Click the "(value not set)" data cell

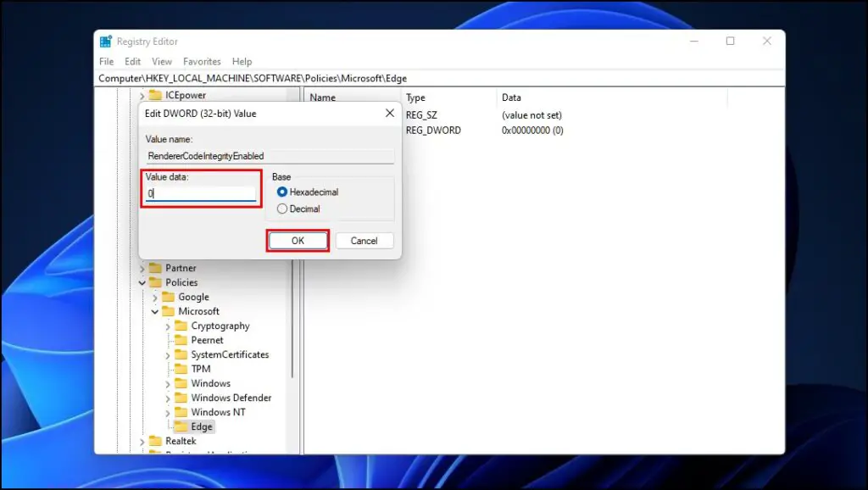click(532, 115)
